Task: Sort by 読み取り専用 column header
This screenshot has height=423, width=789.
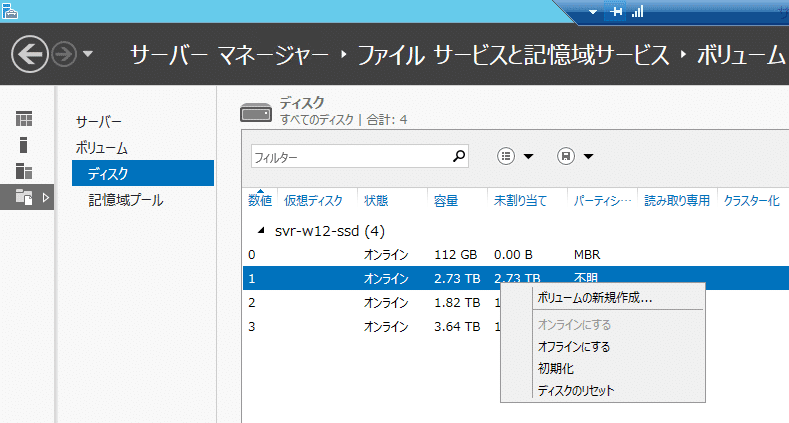Action: tap(677, 201)
